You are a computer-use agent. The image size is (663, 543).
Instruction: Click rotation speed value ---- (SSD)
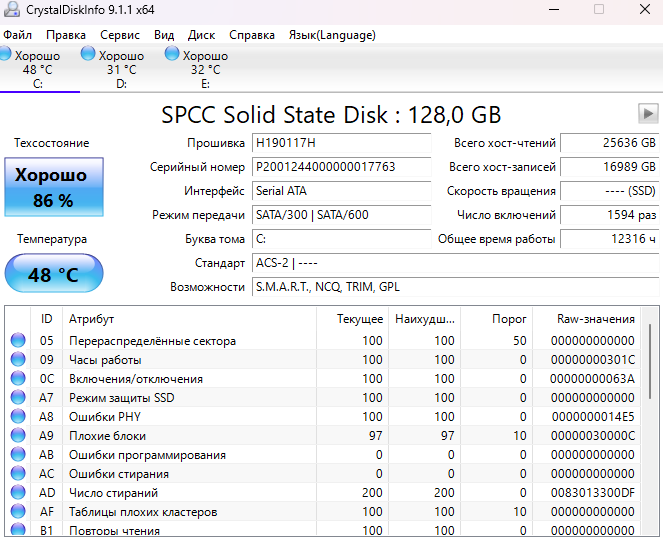tap(609, 191)
